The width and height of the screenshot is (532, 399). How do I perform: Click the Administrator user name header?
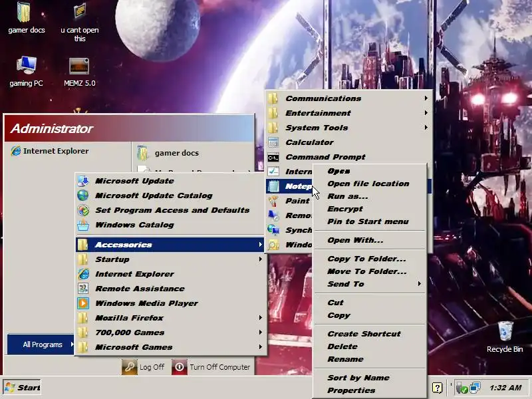pyautogui.click(x=52, y=128)
